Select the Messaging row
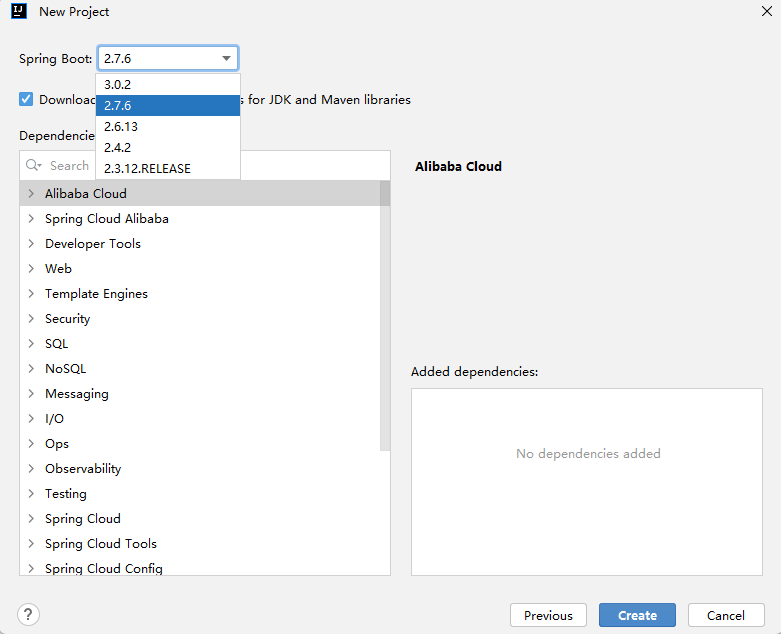781x634 pixels. [x=200, y=393]
